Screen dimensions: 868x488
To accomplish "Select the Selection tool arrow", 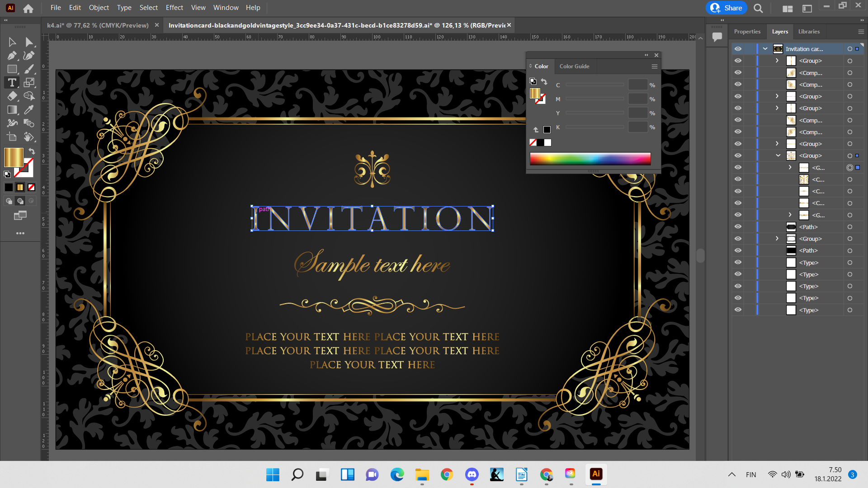I will pyautogui.click(x=12, y=42).
